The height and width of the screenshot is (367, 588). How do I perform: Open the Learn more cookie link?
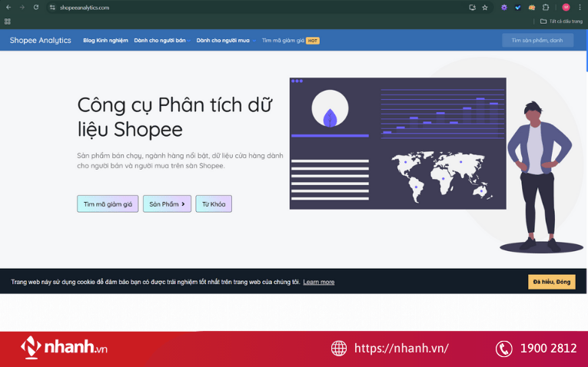pyautogui.click(x=319, y=282)
